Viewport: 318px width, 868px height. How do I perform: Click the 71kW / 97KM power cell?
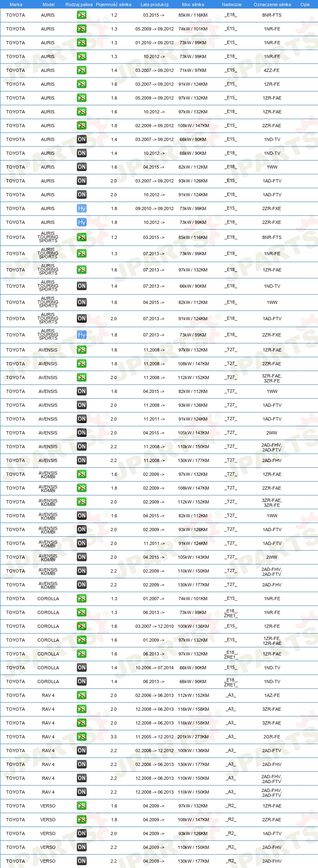pyautogui.click(x=193, y=70)
